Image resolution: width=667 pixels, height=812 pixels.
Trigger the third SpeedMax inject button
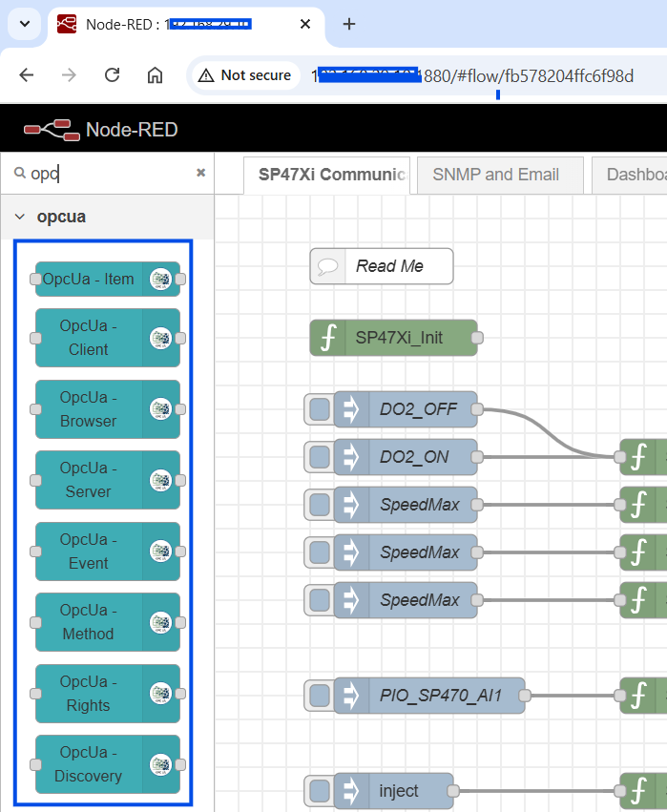click(320, 600)
